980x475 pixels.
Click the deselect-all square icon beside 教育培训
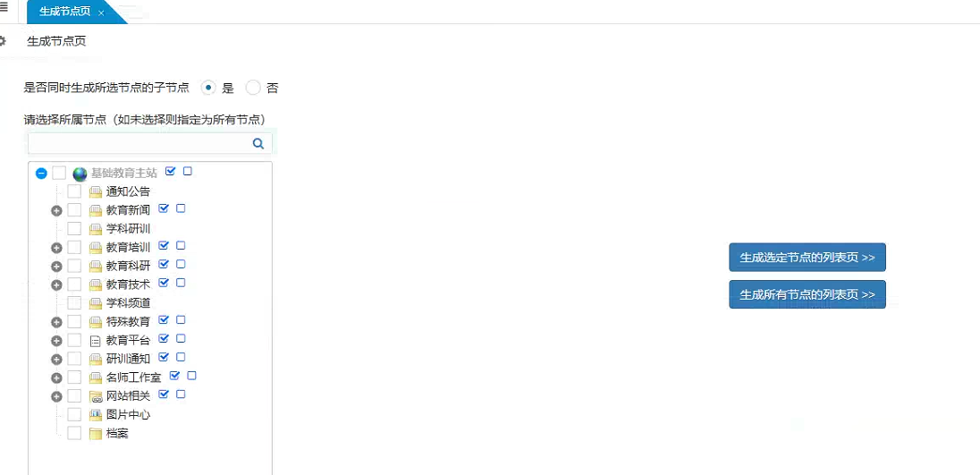(x=181, y=245)
